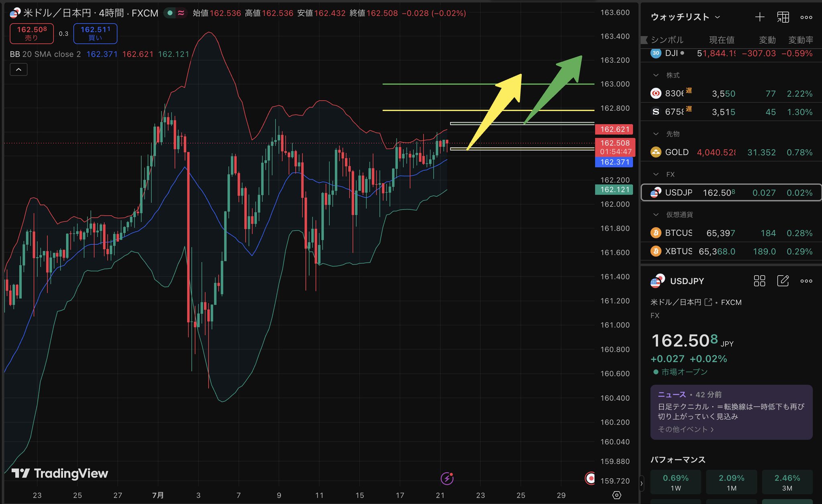Open the その他イベント link

[686, 429]
